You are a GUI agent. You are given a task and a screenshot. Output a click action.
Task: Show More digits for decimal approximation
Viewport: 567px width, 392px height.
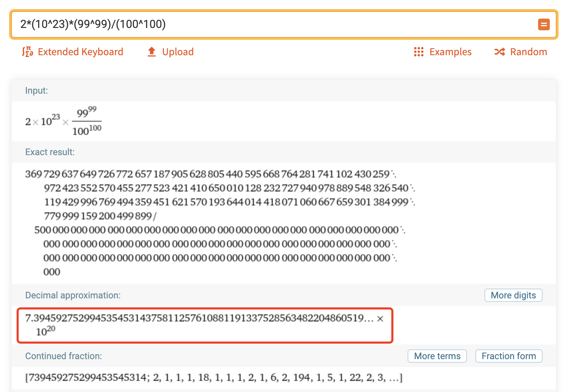[x=513, y=295]
